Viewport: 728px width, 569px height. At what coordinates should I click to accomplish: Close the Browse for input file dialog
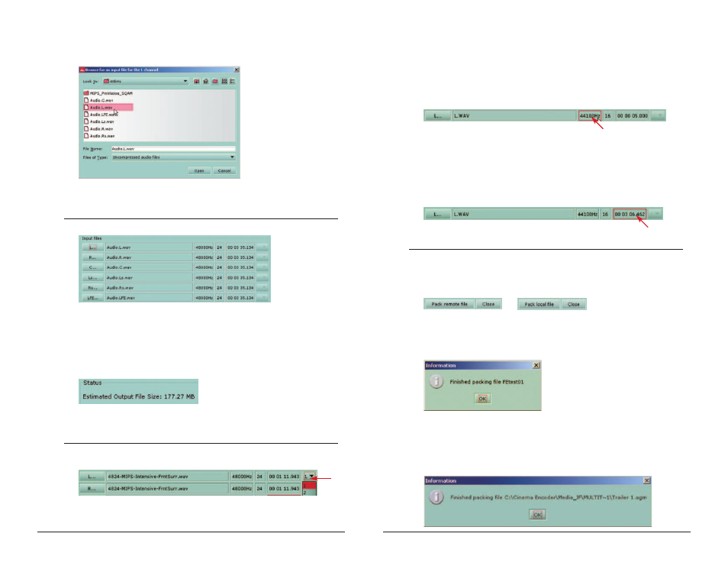[237, 70]
